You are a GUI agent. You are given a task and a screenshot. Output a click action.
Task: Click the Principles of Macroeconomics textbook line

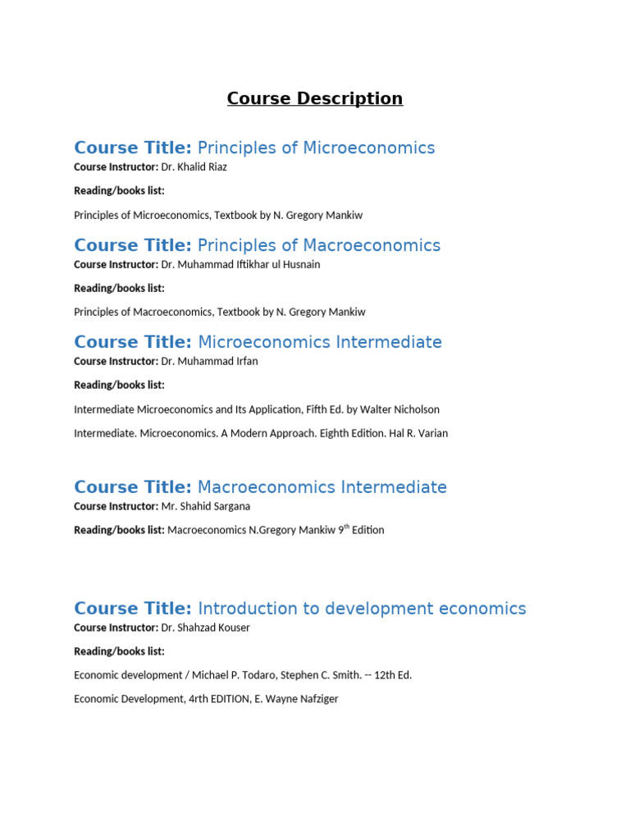220,312
